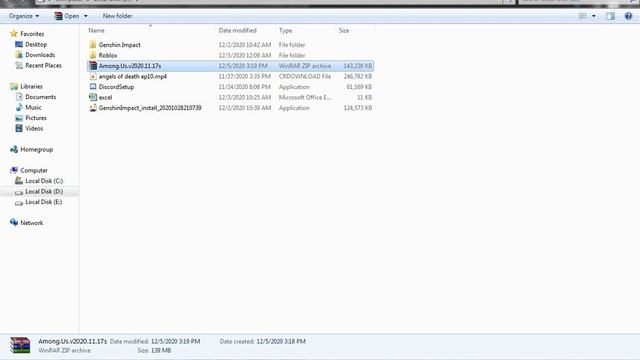Select the Genshin Impact folder icon
This screenshot has height=360, width=640.
pos(93,44)
